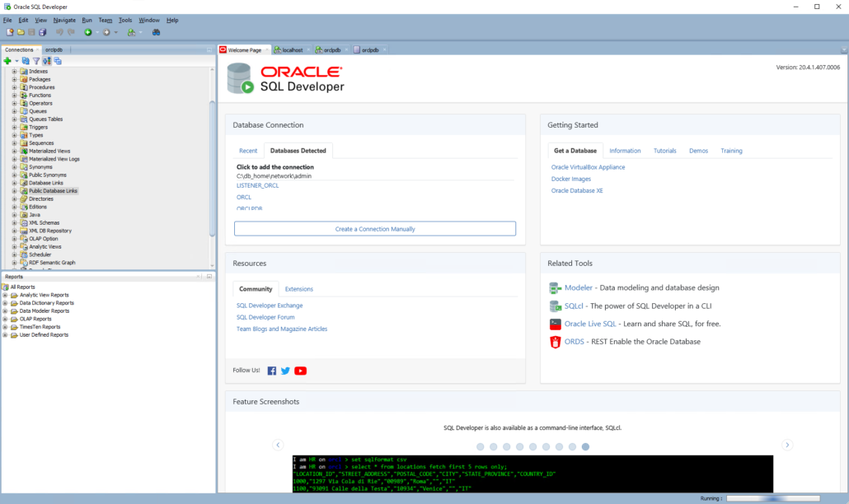
Task: Click the New document icon in the toolbar
Action: [x=10, y=31]
